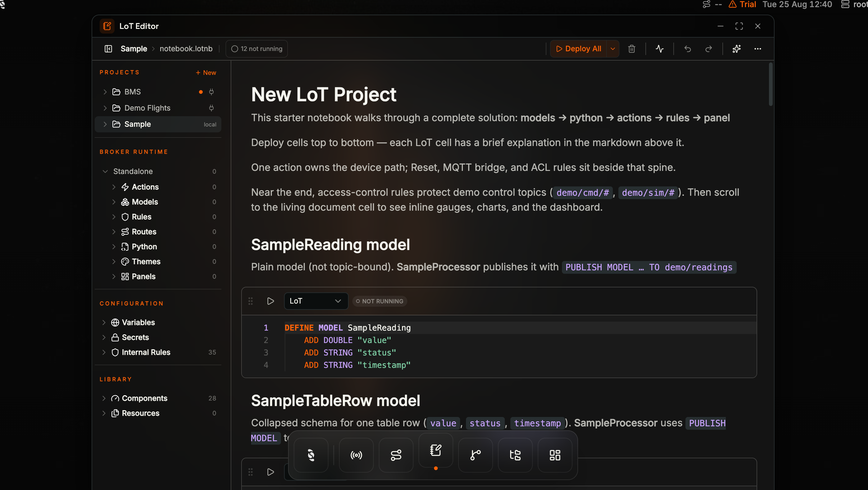Viewport: 868px width, 490px height.
Task: Expand the Python tree node
Action: click(x=114, y=246)
